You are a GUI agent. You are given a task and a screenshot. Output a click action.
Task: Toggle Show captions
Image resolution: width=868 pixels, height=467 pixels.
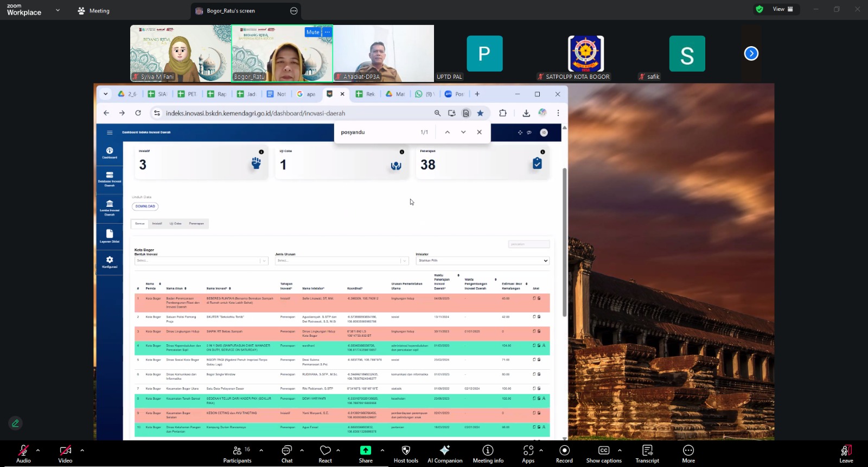click(x=603, y=451)
